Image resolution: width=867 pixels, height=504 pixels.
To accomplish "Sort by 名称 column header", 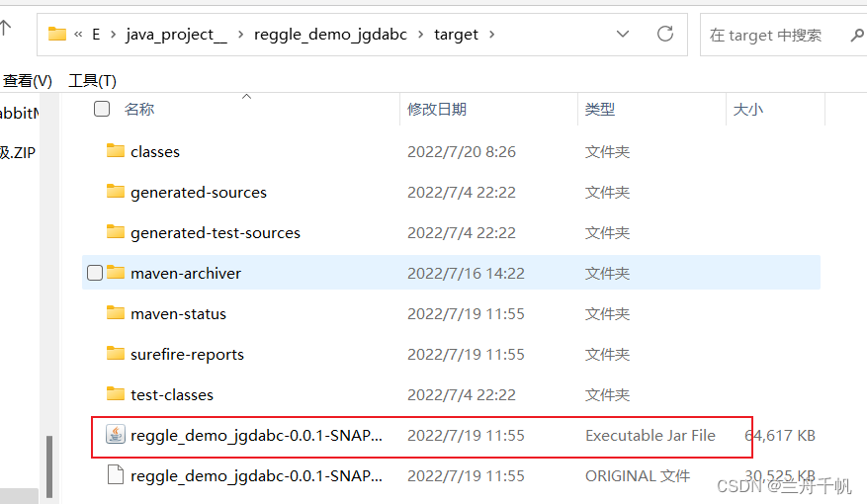I will pyautogui.click(x=139, y=109).
